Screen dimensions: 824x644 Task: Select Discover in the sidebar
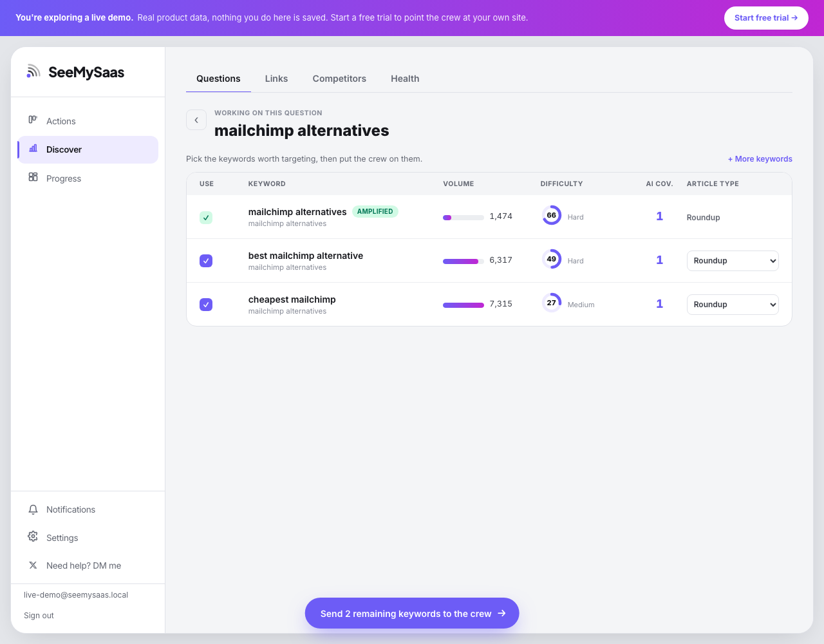pos(88,149)
